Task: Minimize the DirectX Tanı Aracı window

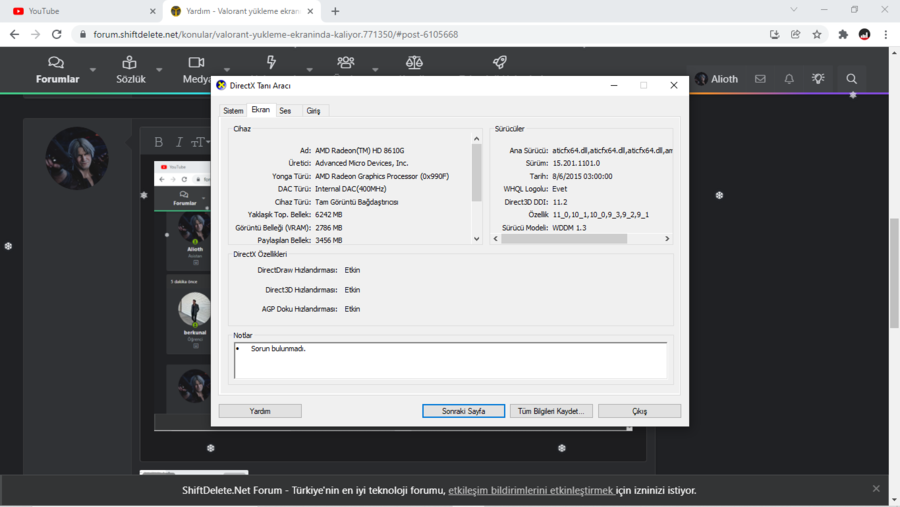Action: (x=614, y=86)
